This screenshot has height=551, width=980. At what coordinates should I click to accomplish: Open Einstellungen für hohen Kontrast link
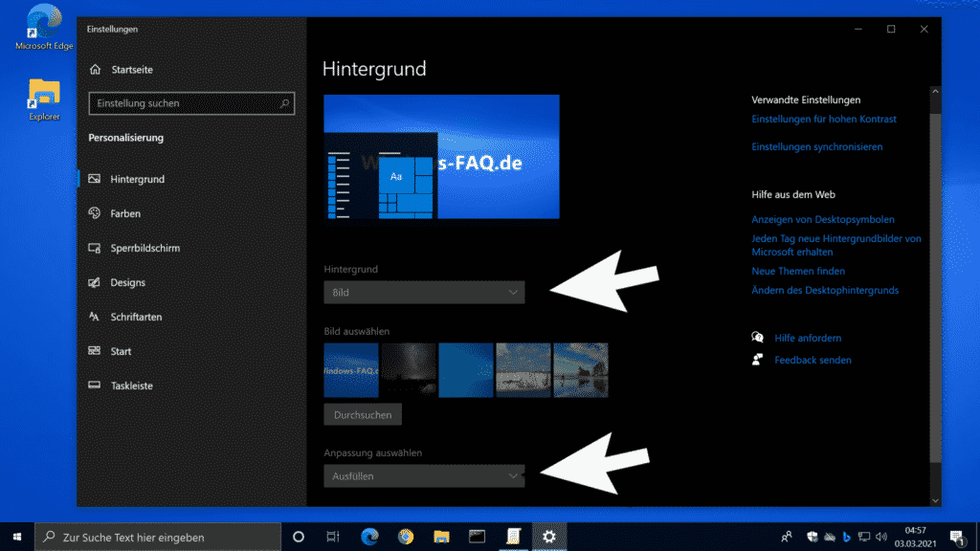pyautogui.click(x=824, y=119)
